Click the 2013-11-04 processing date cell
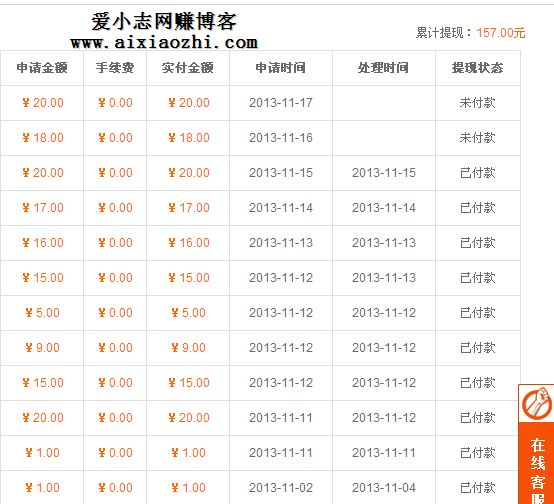The image size is (554, 504). [384, 488]
